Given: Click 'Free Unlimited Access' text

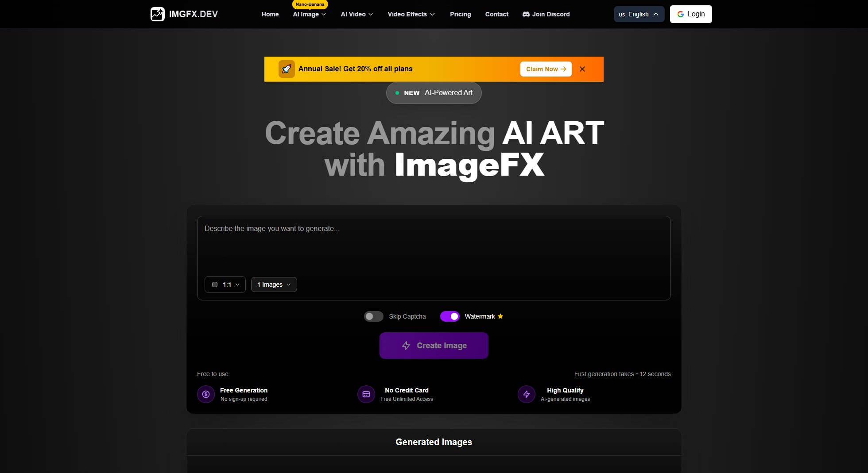Looking at the screenshot, I should 407,399.
